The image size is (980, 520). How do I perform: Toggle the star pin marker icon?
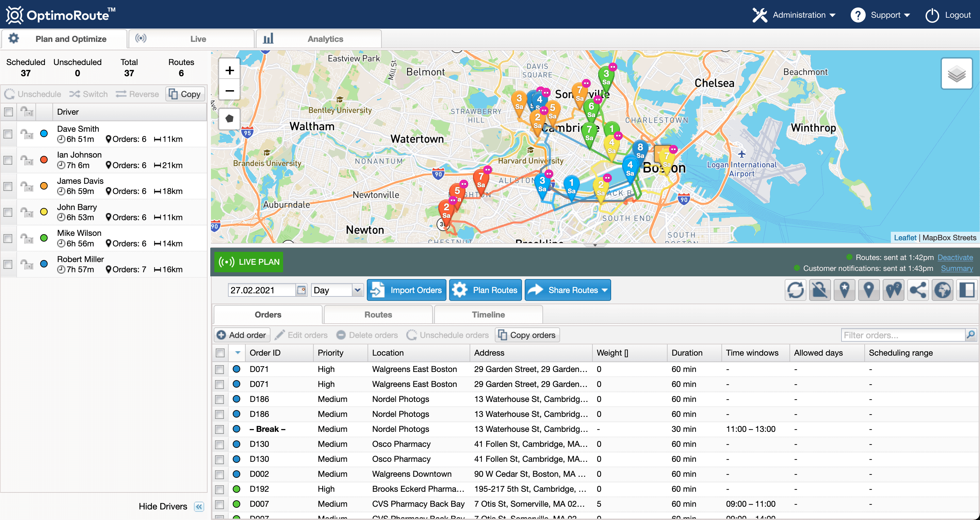tap(844, 290)
